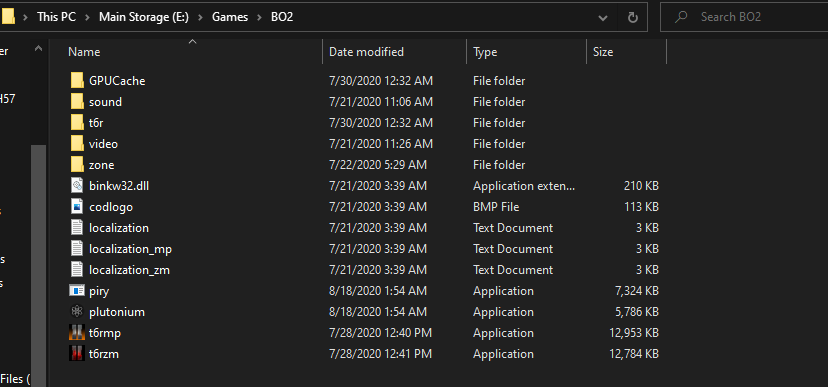828x387 pixels.
Task: Select the zone folder name
Action: tap(102, 165)
